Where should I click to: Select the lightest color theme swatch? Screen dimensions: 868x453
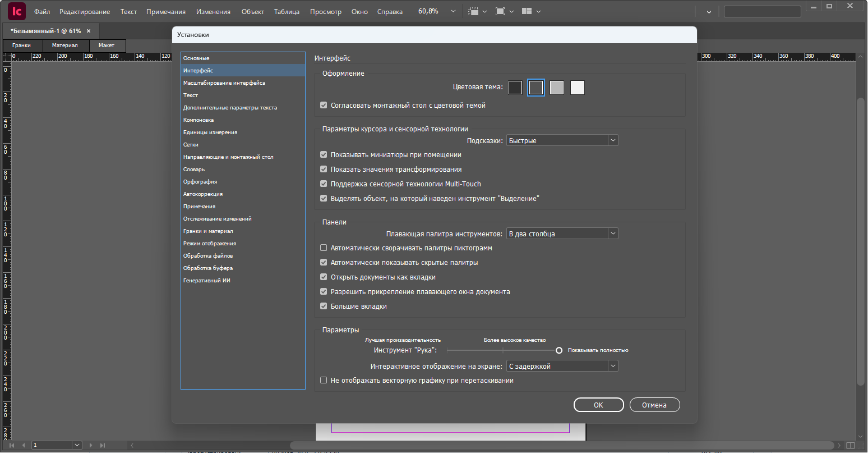[x=578, y=88]
